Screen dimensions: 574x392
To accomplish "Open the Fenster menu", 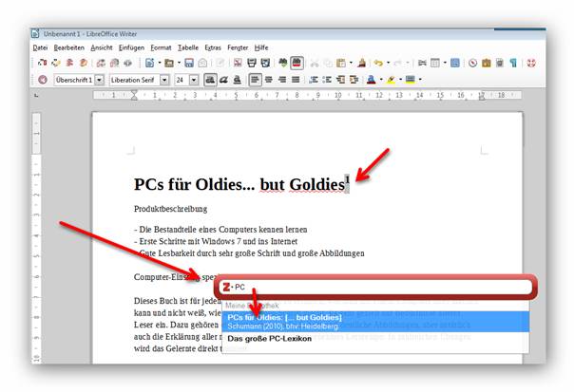I will point(238,47).
